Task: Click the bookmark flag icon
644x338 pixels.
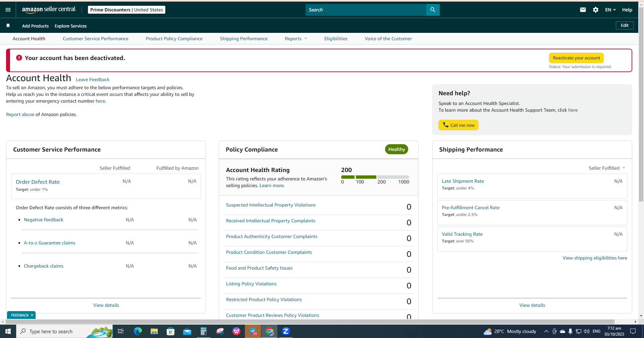Action: pyautogui.click(x=8, y=25)
